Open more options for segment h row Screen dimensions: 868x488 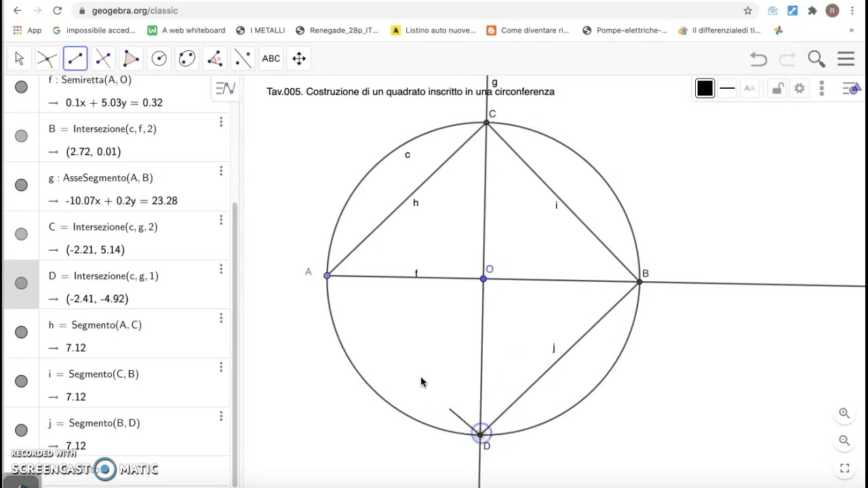click(x=220, y=319)
